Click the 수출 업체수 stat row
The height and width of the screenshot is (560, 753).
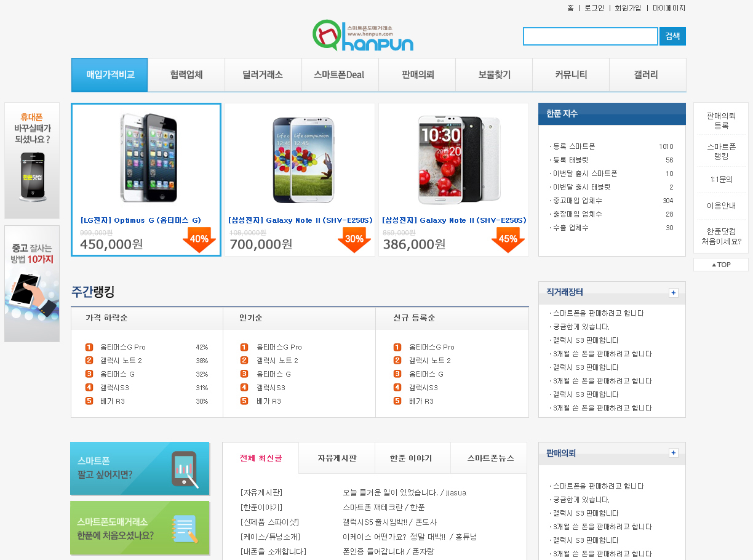click(612, 228)
